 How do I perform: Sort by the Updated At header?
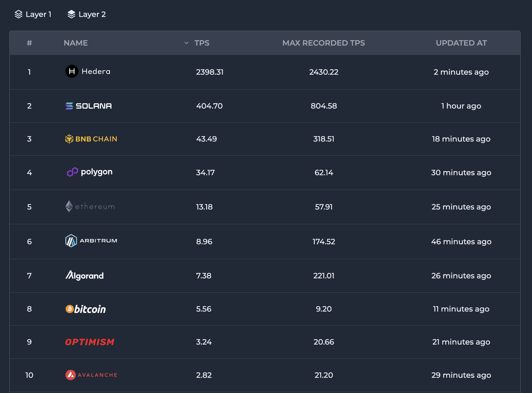(x=461, y=43)
